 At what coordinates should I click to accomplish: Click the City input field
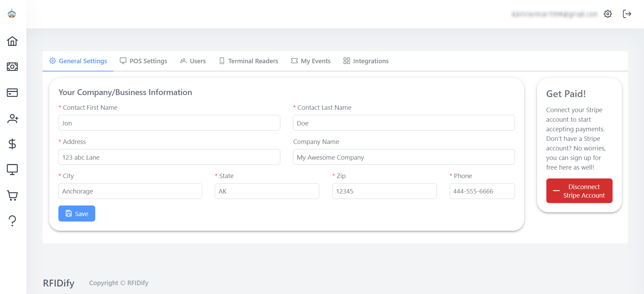(x=130, y=191)
